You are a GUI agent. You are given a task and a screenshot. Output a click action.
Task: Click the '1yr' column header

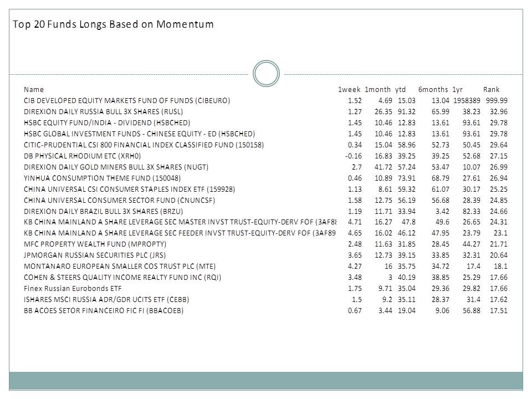(458, 89)
